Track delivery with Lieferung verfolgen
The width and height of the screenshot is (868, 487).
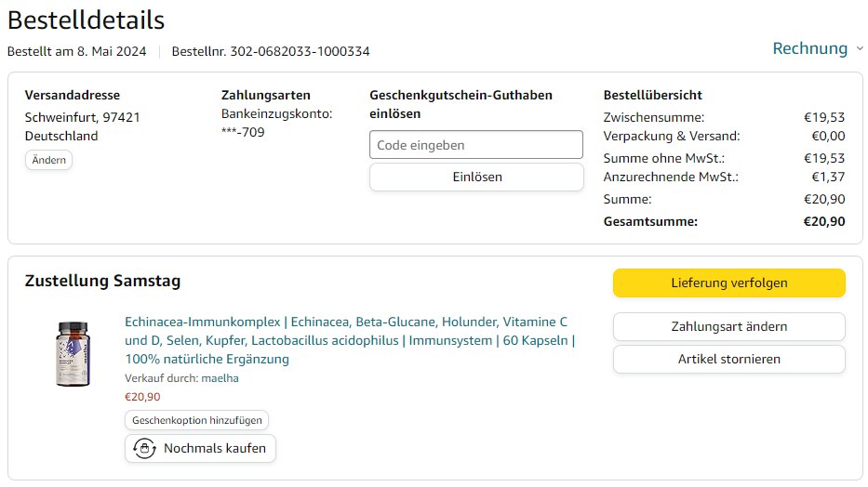(x=728, y=283)
